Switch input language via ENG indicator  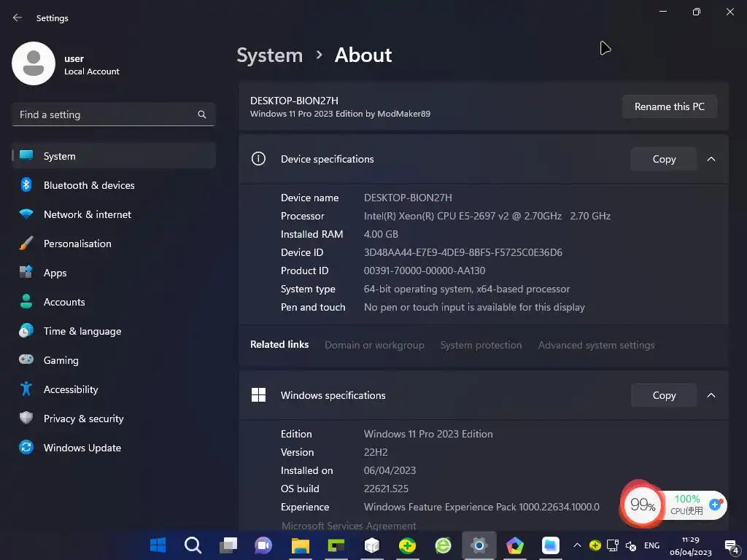coord(651,545)
